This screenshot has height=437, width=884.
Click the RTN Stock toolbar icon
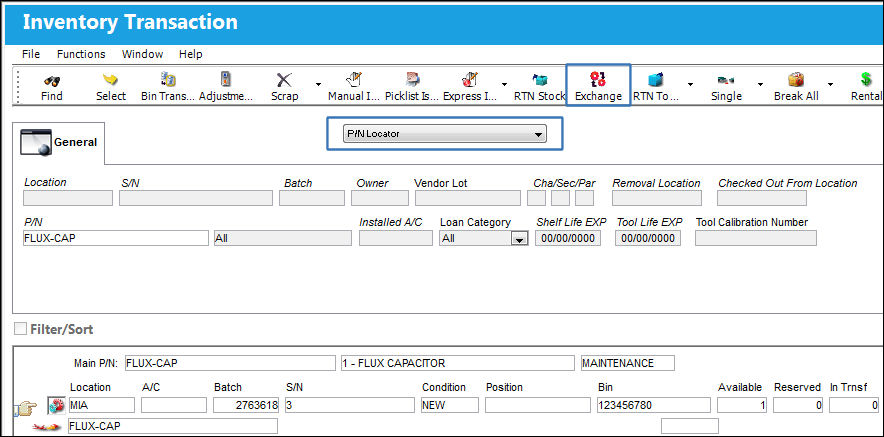[540, 80]
